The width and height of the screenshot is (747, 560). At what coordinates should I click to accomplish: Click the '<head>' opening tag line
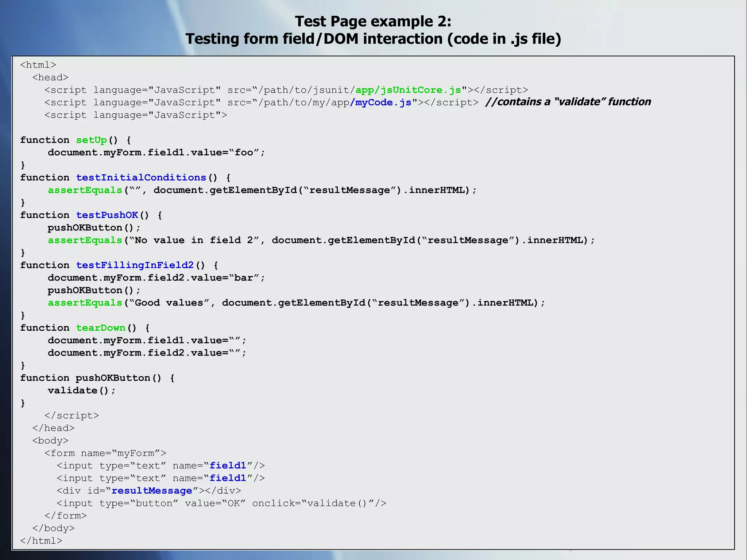[50, 78]
